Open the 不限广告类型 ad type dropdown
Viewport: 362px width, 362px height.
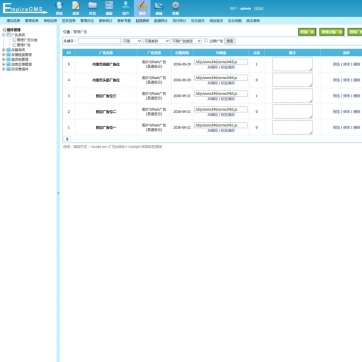click(186, 41)
